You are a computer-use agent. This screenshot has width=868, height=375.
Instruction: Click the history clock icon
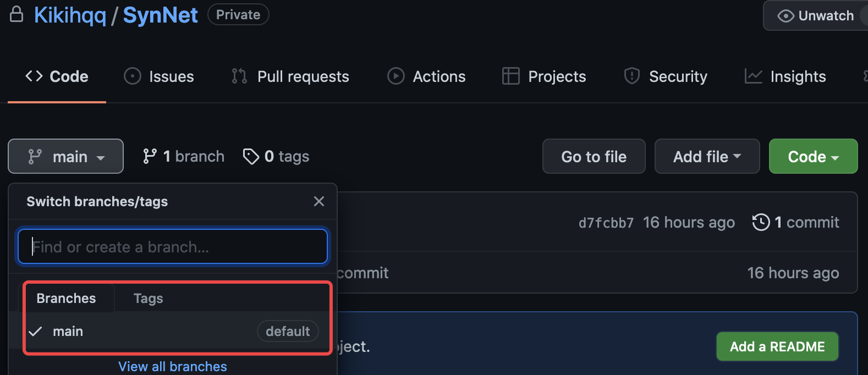click(x=761, y=222)
